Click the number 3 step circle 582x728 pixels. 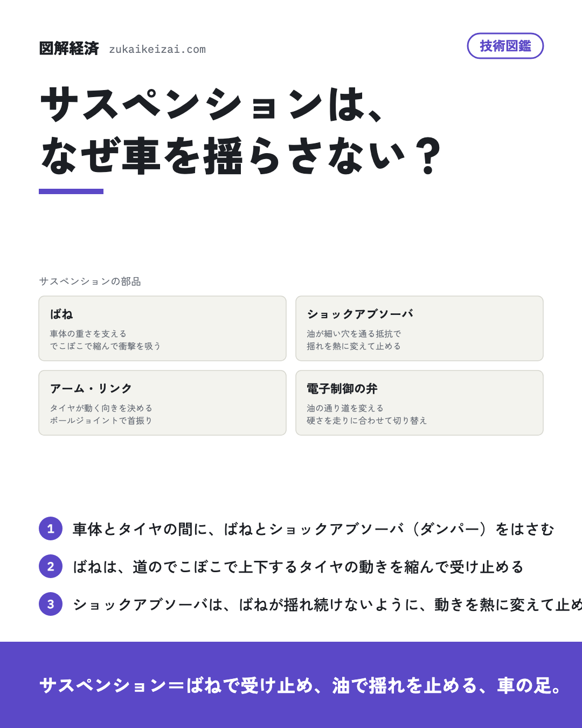(x=51, y=604)
